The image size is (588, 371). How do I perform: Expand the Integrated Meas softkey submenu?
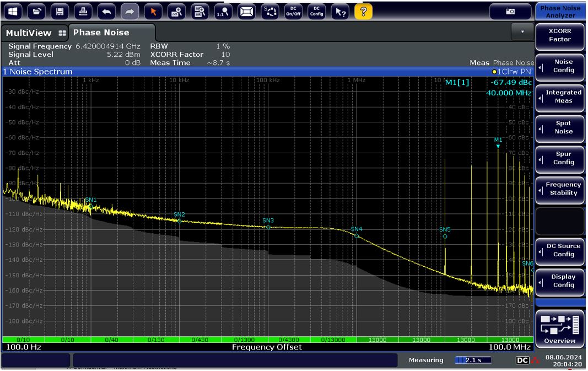pyautogui.click(x=560, y=97)
